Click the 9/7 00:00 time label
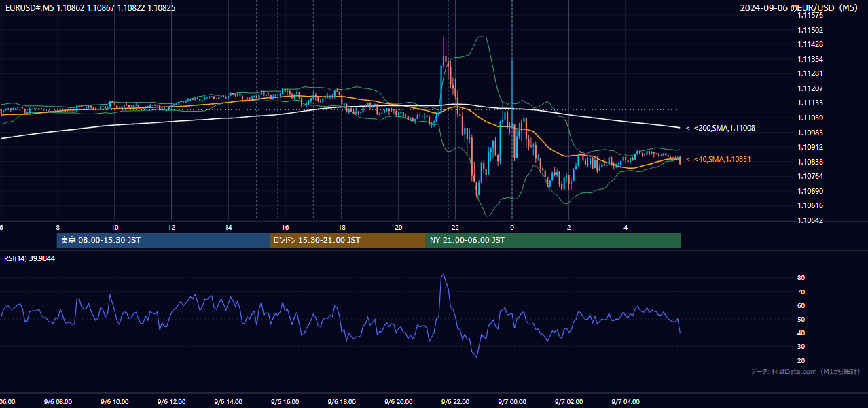Screen dimensions: 868x408 pyautogui.click(x=512, y=402)
